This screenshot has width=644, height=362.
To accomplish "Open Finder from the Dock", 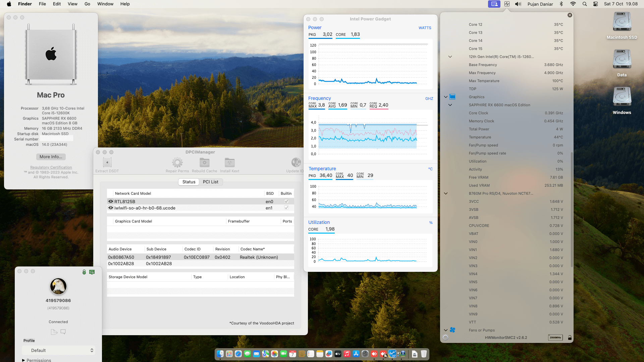I will 220,354.
